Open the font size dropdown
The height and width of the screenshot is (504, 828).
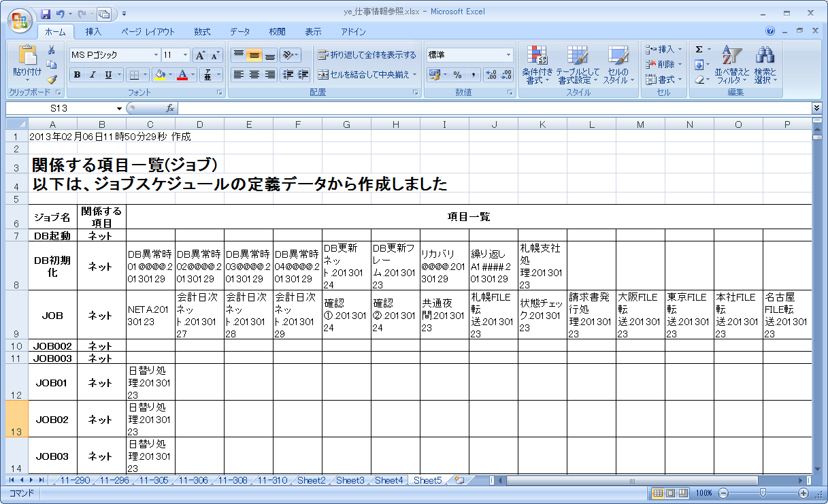[x=186, y=55]
